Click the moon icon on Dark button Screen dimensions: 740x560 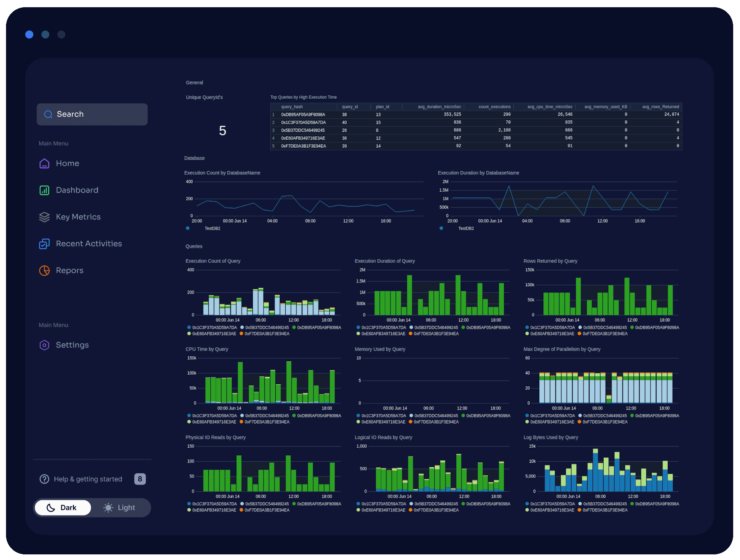(x=51, y=508)
